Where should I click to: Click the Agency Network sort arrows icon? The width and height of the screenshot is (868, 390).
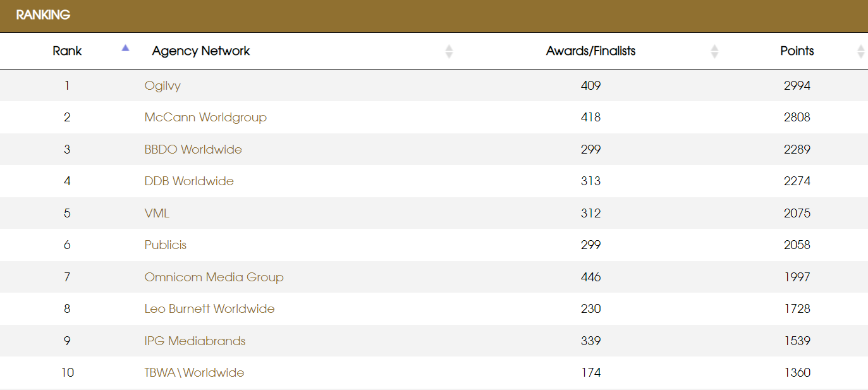coord(449,51)
